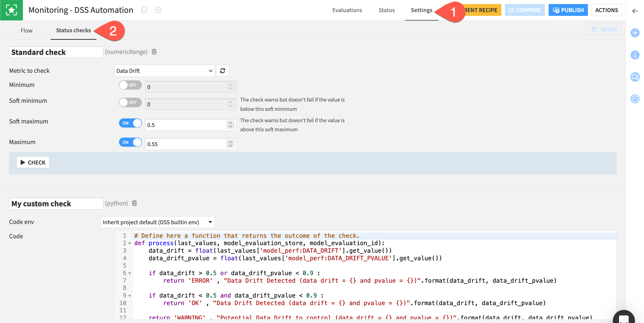Image resolution: width=644 pixels, height=323 pixels.
Task: Open the timeline clock sidebar icon
Action: pos(635,99)
